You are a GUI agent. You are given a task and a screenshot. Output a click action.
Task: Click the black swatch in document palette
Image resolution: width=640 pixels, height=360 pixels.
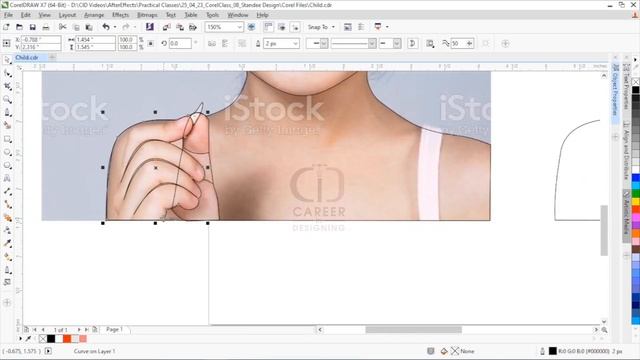51,338
